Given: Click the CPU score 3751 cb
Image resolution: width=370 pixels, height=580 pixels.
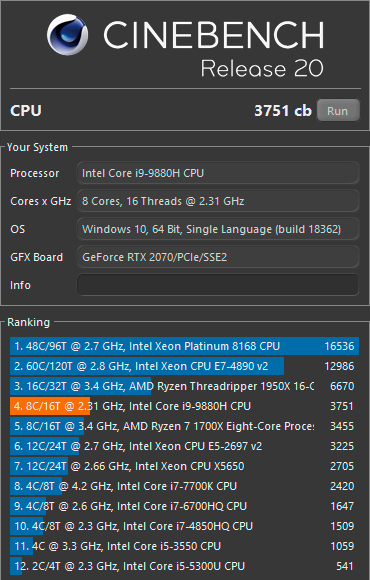Looking at the screenshot, I should pos(283,111).
